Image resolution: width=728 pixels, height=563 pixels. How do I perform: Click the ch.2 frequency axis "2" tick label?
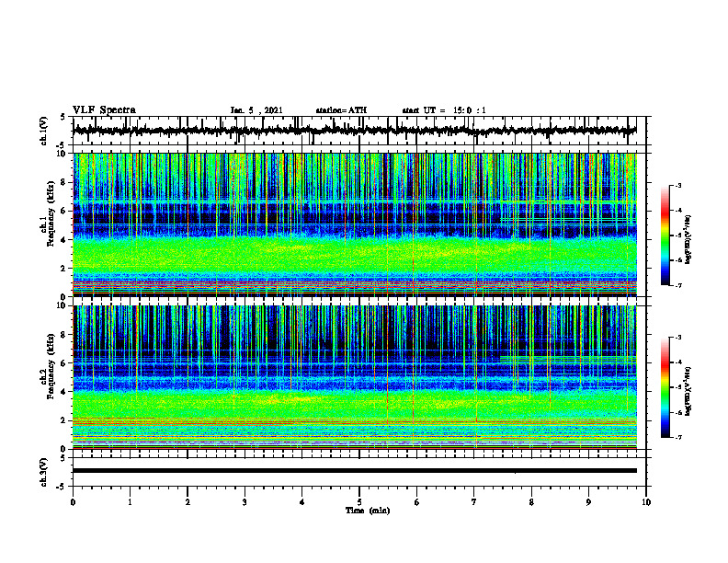[x=64, y=420]
